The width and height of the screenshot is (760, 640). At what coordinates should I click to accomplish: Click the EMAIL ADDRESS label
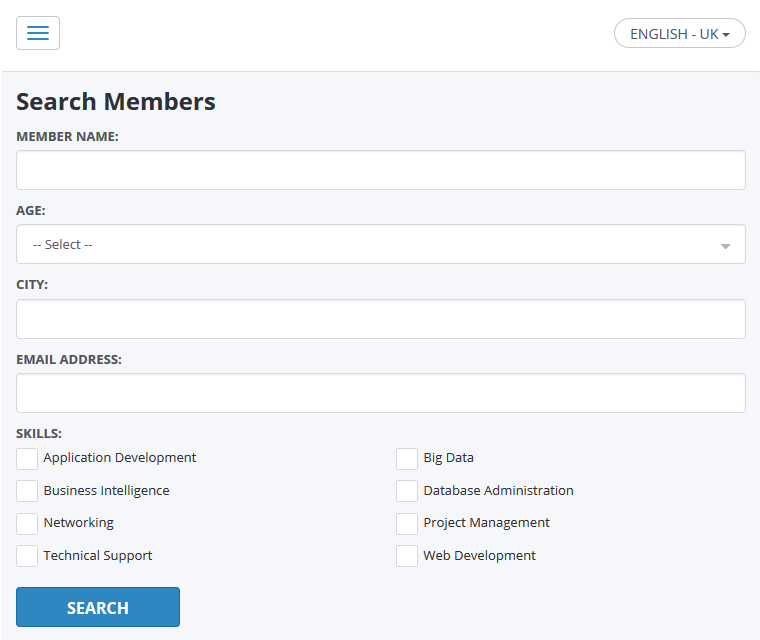pyautogui.click(x=69, y=359)
